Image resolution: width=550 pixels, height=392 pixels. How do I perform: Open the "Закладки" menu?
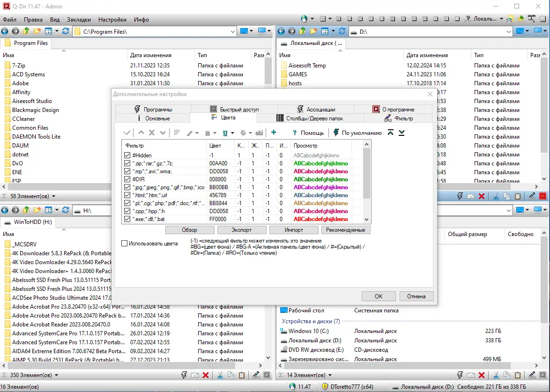point(79,20)
